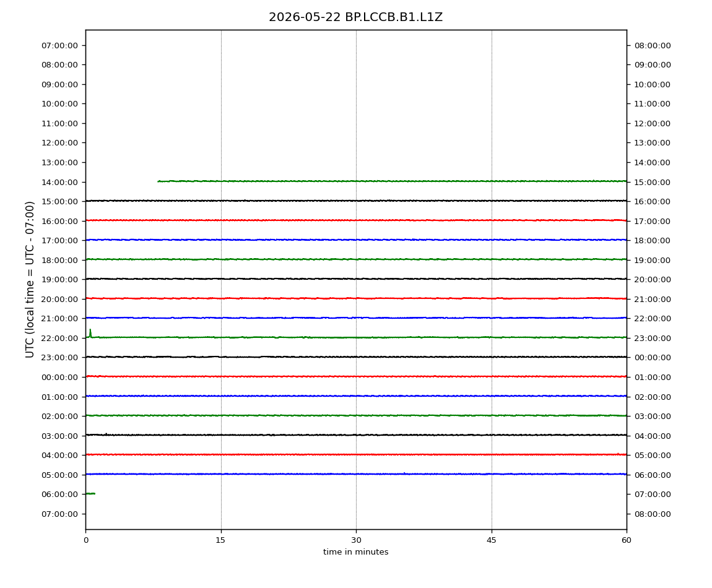
Task: Click the blue 05:00:00 trace line
Action: [x=356, y=474]
